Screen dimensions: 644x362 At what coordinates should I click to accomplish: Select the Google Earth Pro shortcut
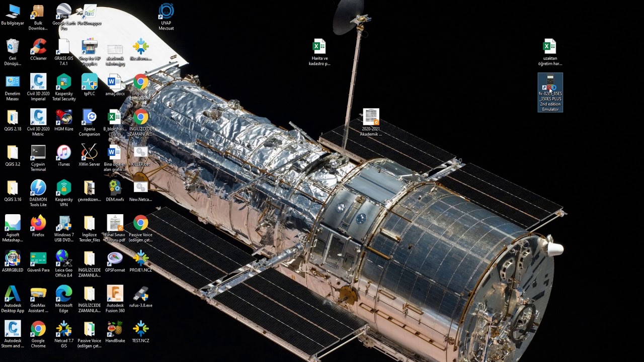click(64, 17)
